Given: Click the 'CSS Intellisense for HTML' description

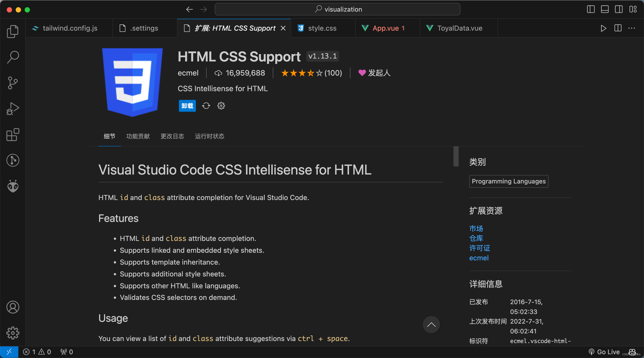Looking at the screenshot, I should pos(222,89).
